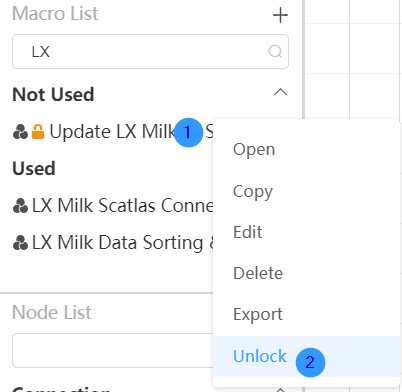Focus the Node List search field
This screenshot has width=402, height=392.
pyautogui.click(x=113, y=350)
